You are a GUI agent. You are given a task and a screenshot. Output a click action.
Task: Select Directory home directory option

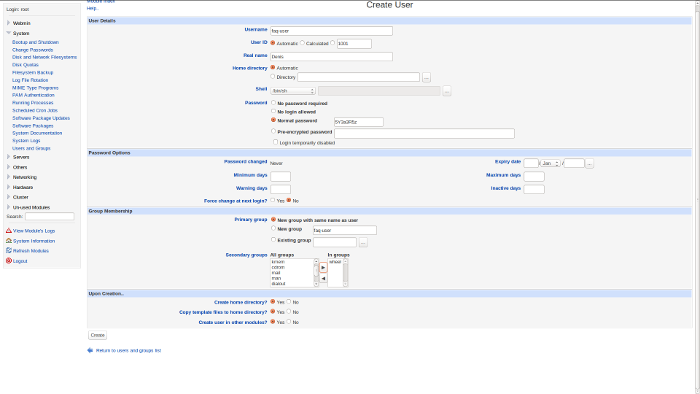pos(273,77)
